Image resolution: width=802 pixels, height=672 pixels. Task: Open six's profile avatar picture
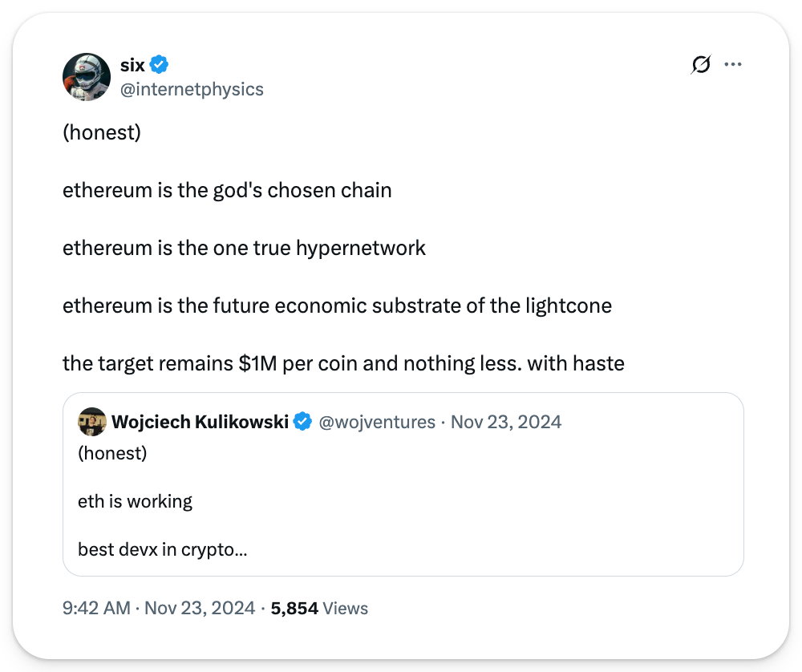[x=86, y=77]
